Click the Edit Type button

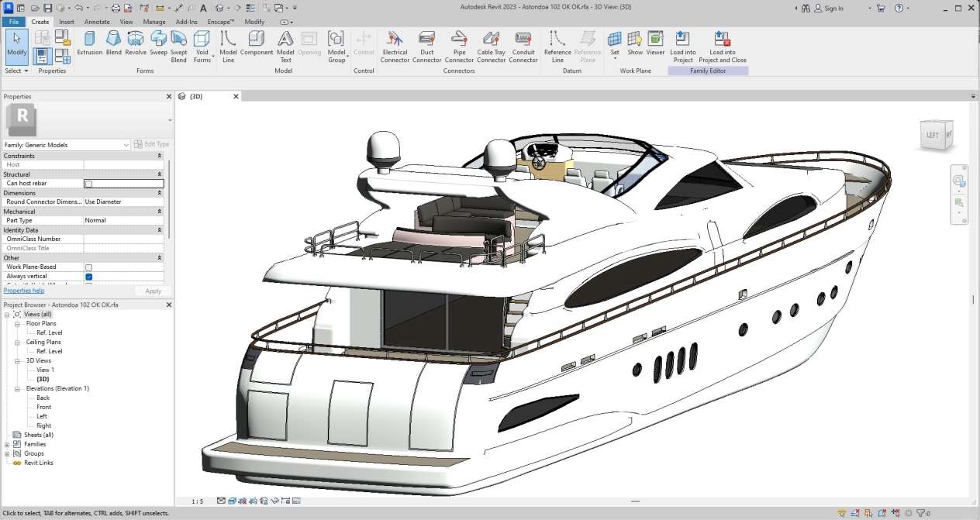click(x=152, y=144)
